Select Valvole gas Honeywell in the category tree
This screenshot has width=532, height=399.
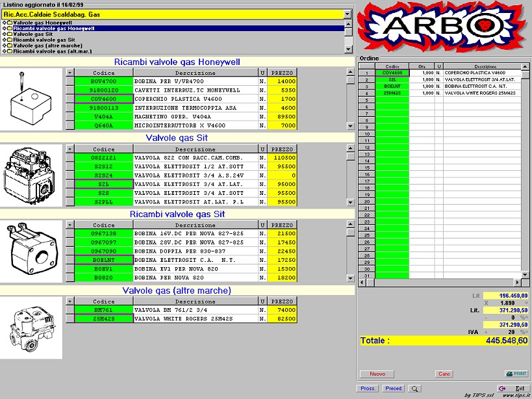click(42, 23)
